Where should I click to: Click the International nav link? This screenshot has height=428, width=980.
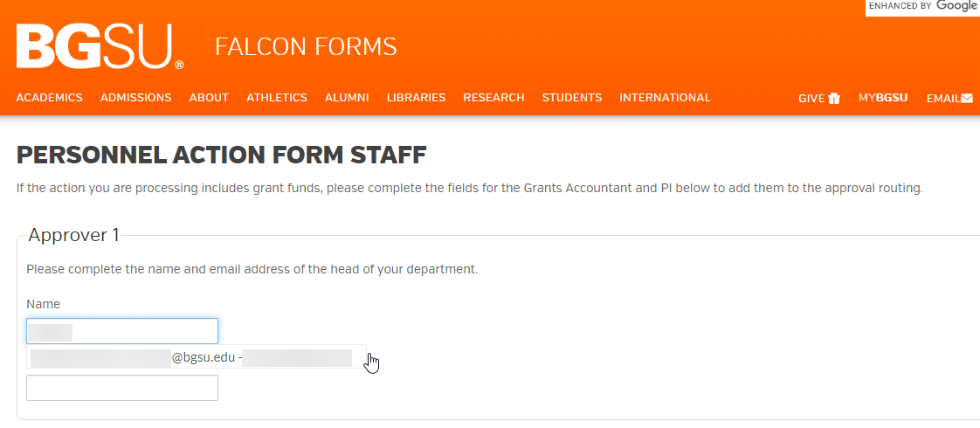(x=665, y=98)
